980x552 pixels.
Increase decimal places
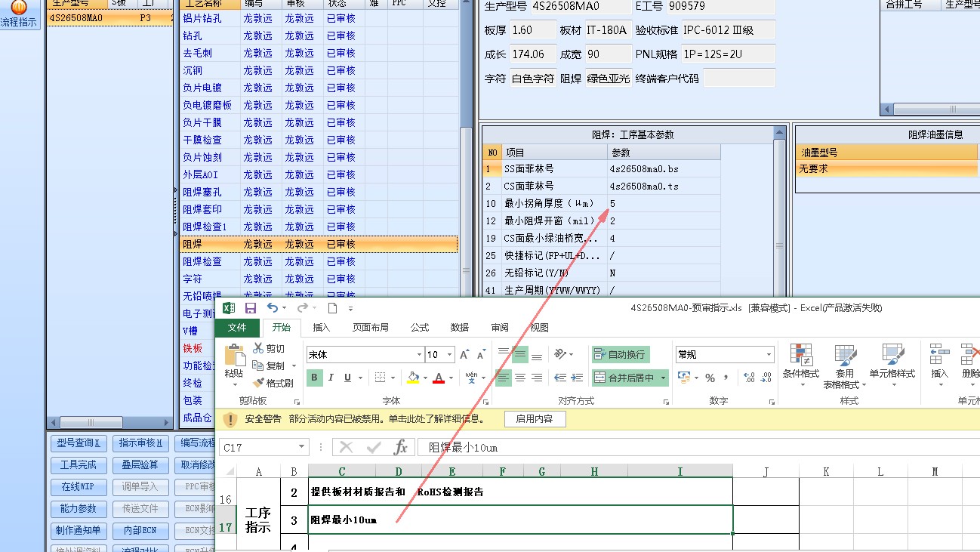[748, 378]
